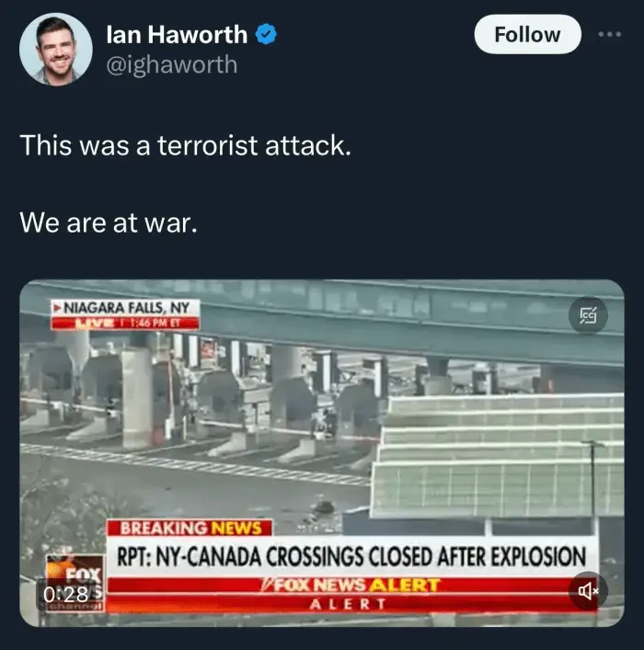Click the glass building in the video
The height and width of the screenshot is (650, 644).
(498, 456)
